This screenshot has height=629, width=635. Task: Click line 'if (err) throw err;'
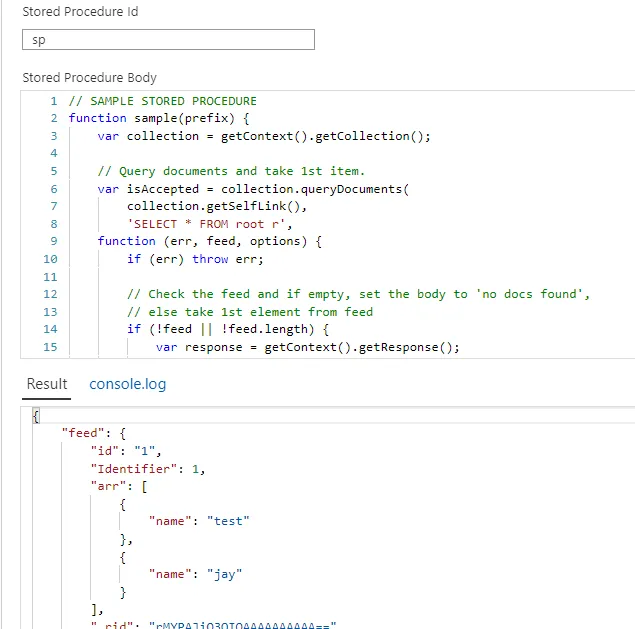195,259
